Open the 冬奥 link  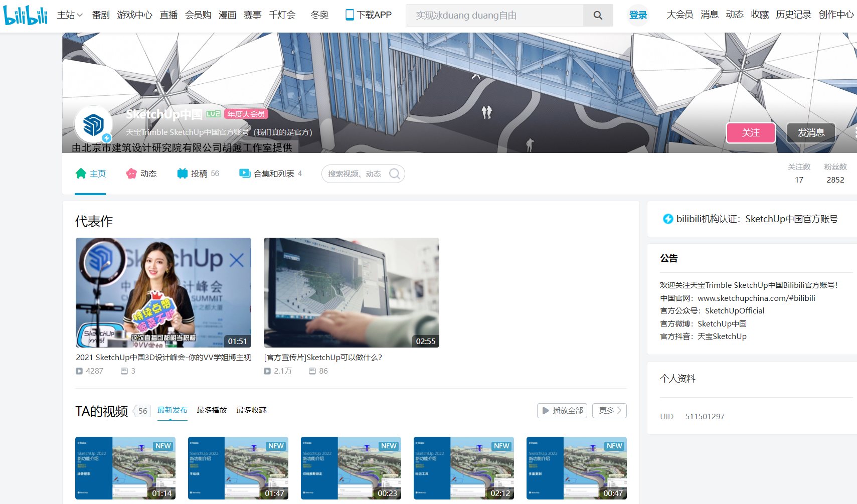(x=319, y=15)
